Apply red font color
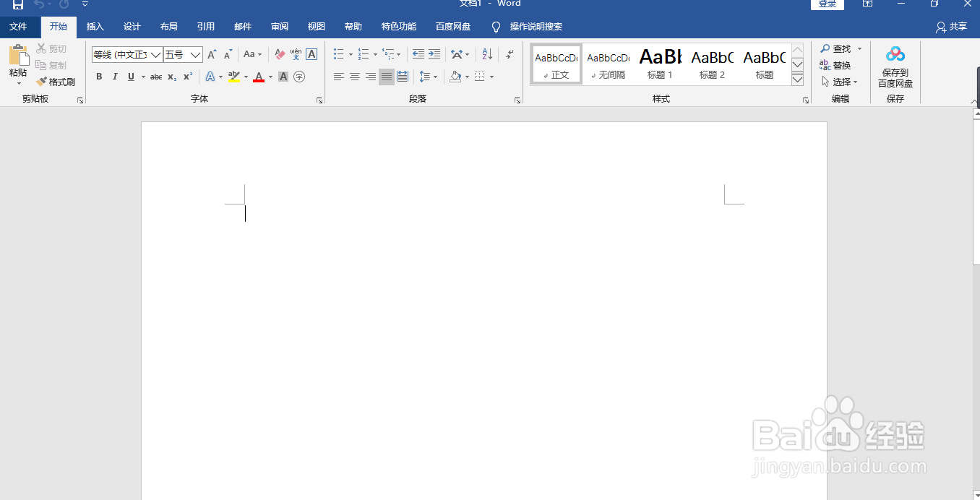This screenshot has width=980, height=500. pos(259,77)
